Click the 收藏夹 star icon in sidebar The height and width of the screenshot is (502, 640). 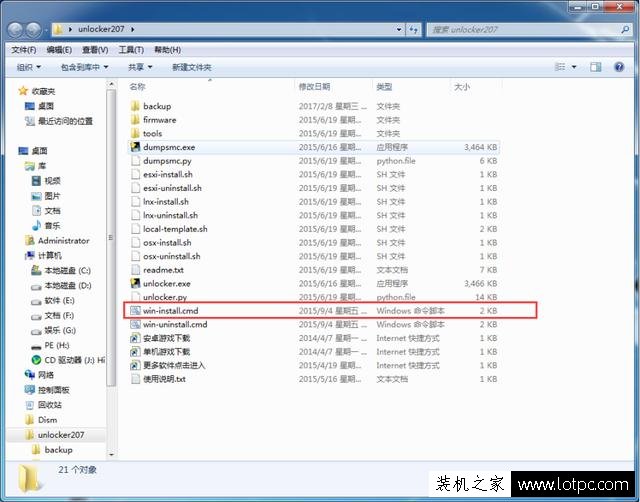[x=23, y=91]
